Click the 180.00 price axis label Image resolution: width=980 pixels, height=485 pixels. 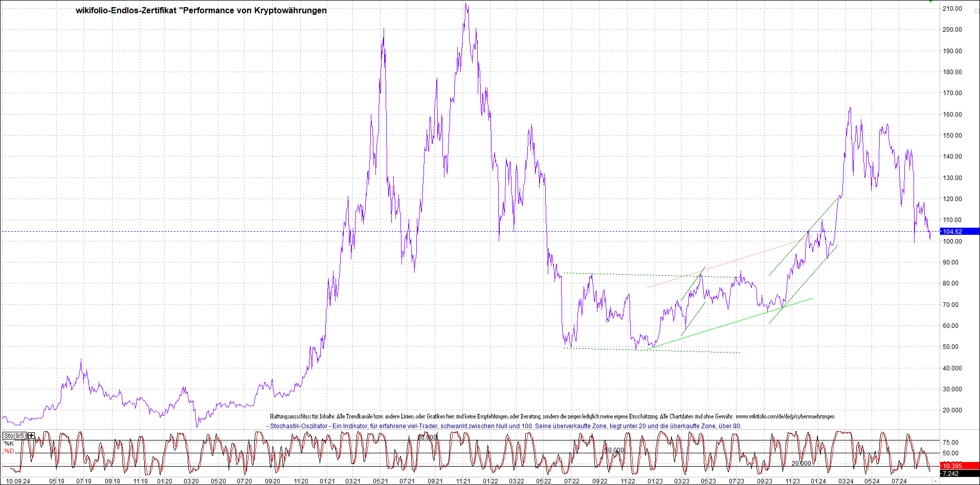click(x=952, y=72)
